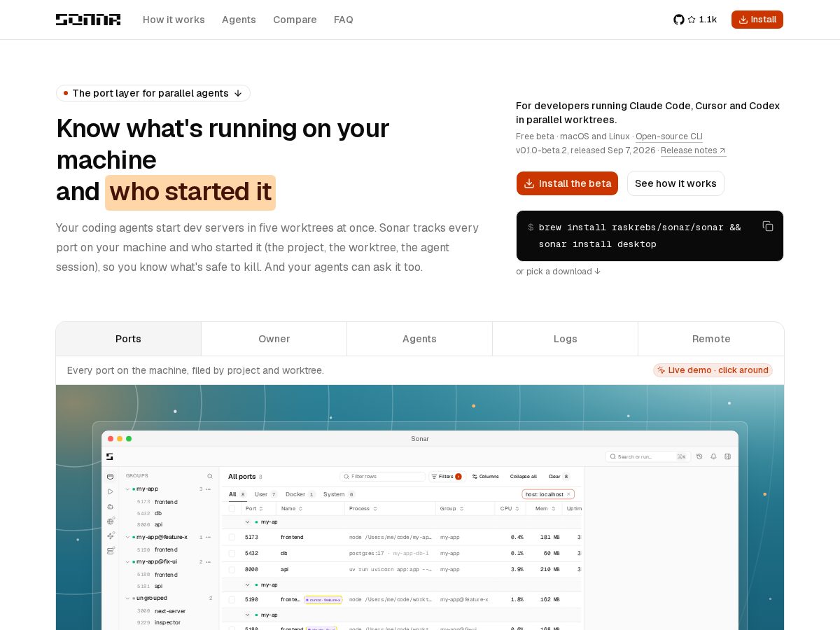Click the search icon beside GROUPS
The image size is (840, 630).
point(210,476)
